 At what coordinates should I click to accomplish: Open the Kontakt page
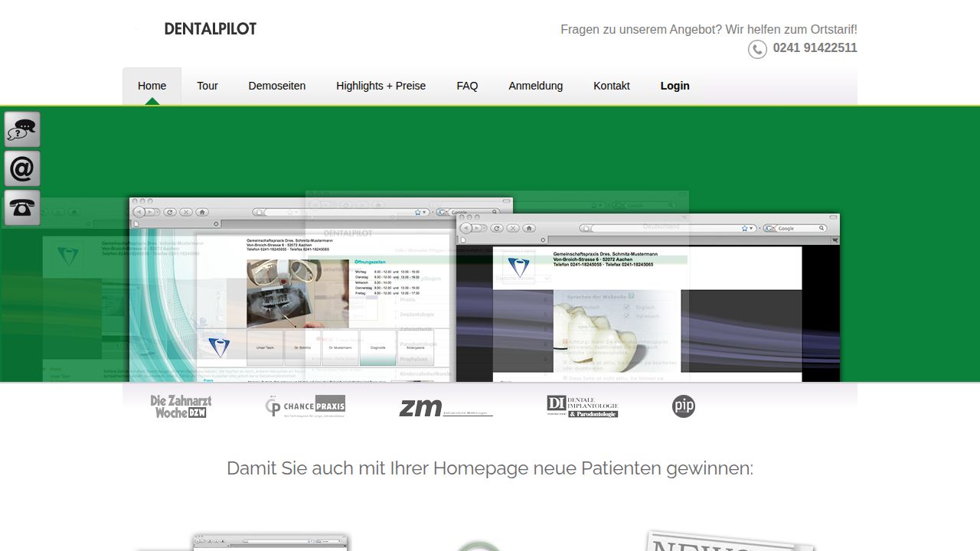(x=612, y=86)
